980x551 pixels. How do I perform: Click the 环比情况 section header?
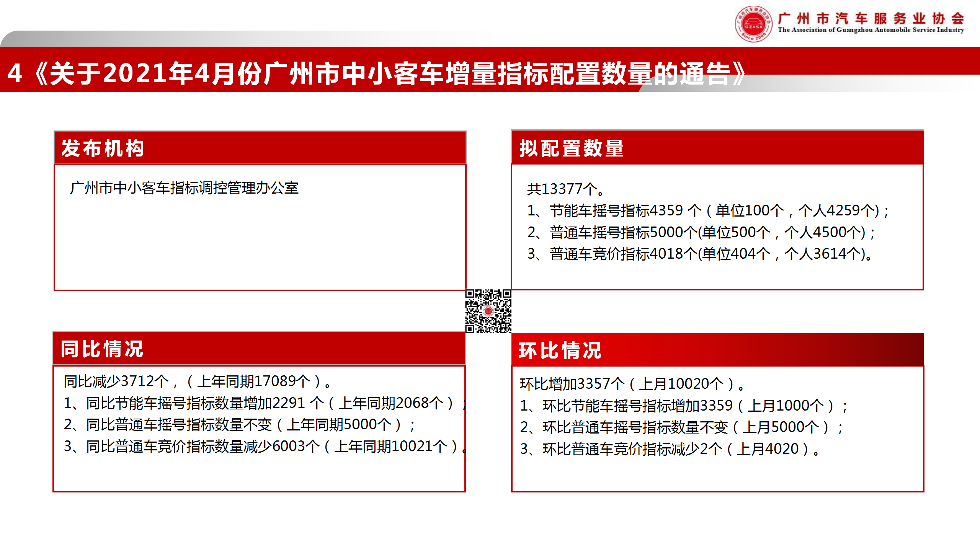click(717, 350)
